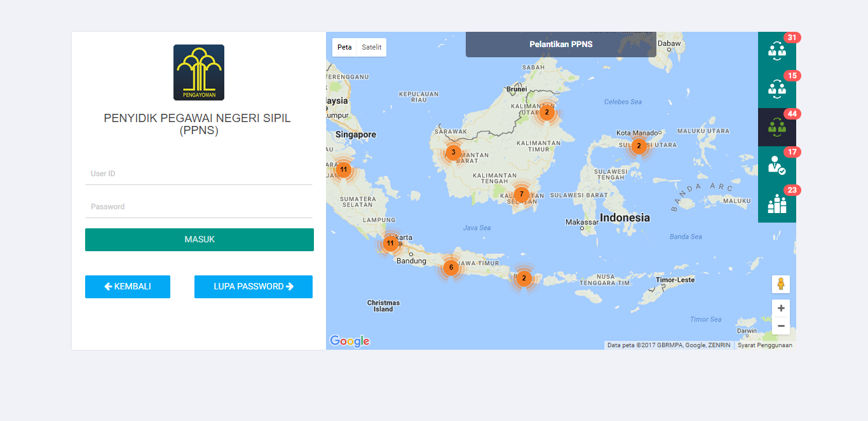The height and width of the screenshot is (421, 868).
Task: Open the people group icon with badge 23
Action: [776, 204]
